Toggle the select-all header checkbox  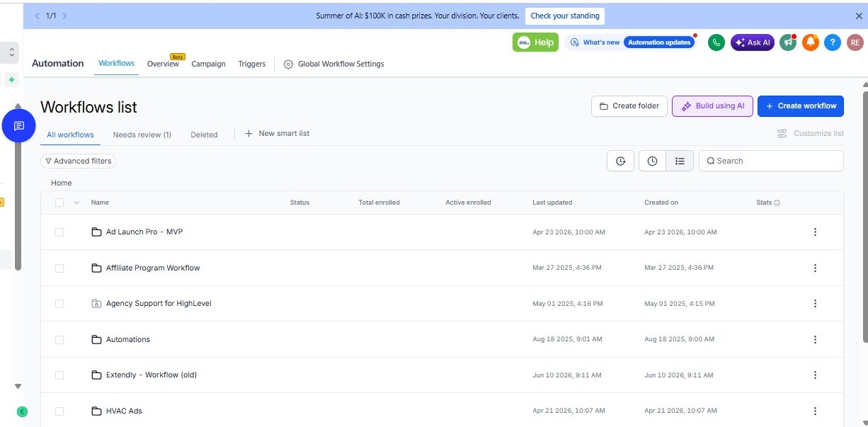59,203
